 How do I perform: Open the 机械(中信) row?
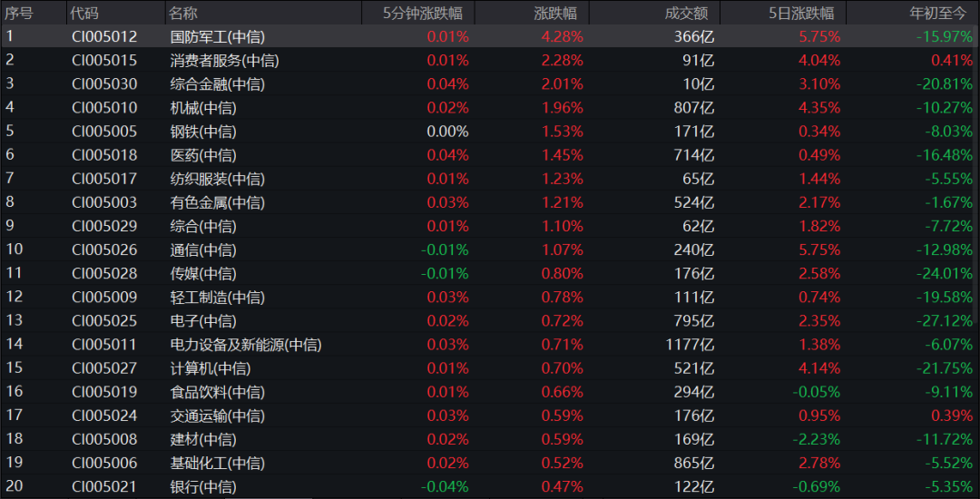point(490,108)
